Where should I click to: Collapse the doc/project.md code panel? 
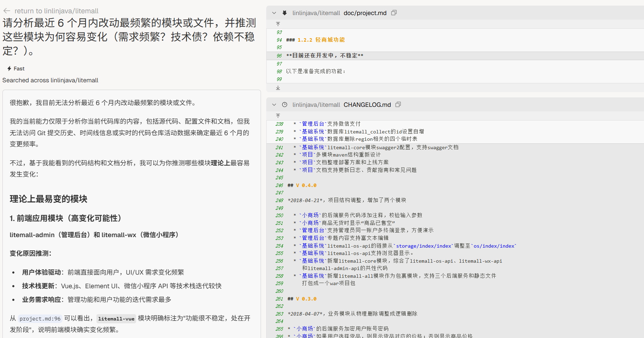[274, 13]
